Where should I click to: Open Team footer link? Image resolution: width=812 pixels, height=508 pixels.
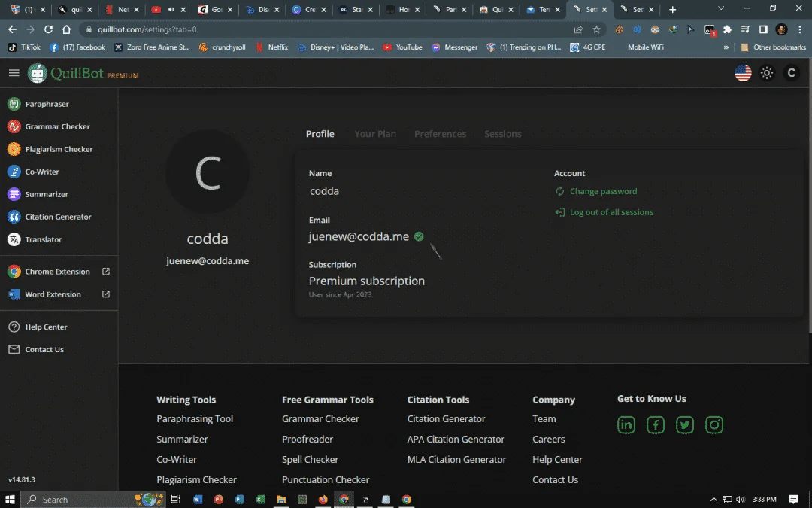[x=544, y=419]
